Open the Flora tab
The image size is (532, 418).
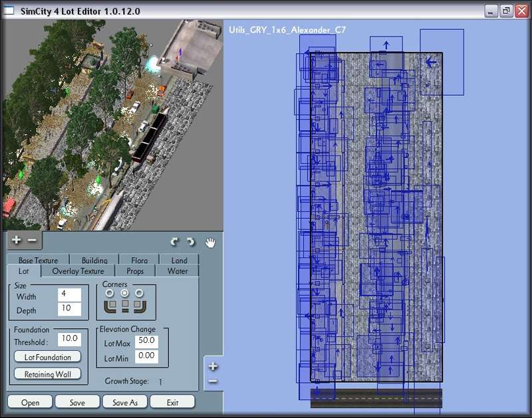[139, 260]
